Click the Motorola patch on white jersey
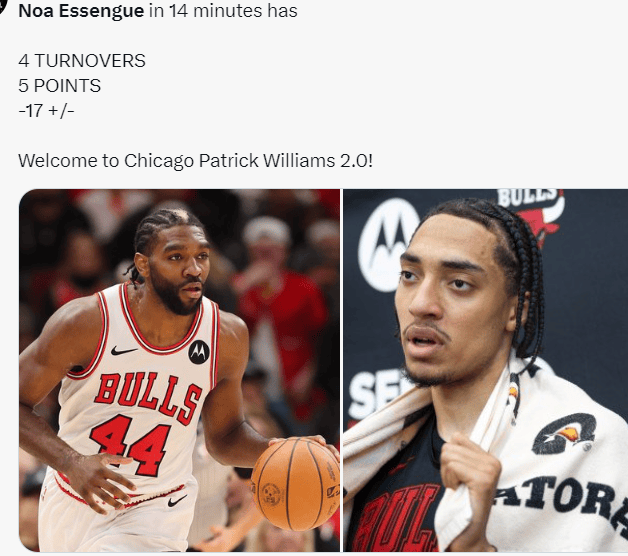 click(x=199, y=352)
